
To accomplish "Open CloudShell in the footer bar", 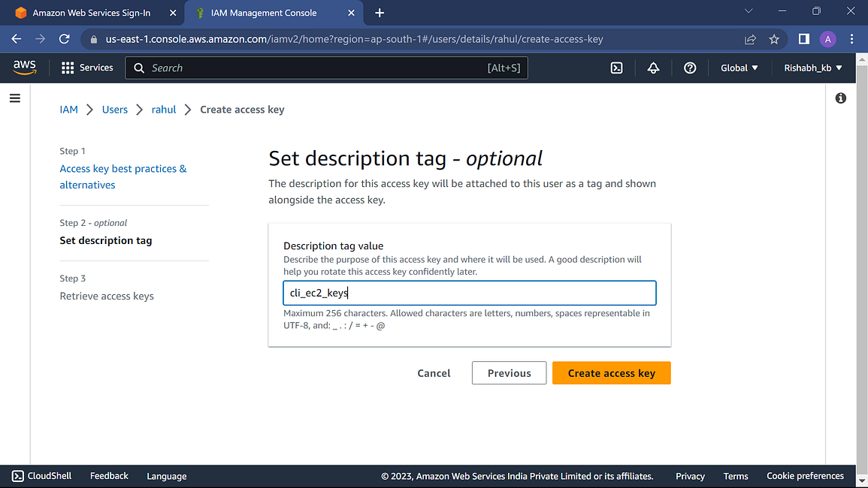I will tap(41, 476).
